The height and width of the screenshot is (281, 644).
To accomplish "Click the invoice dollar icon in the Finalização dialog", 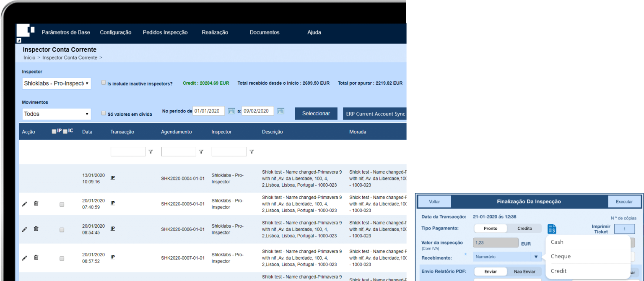I will pyautogui.click(x=552, y=229).
